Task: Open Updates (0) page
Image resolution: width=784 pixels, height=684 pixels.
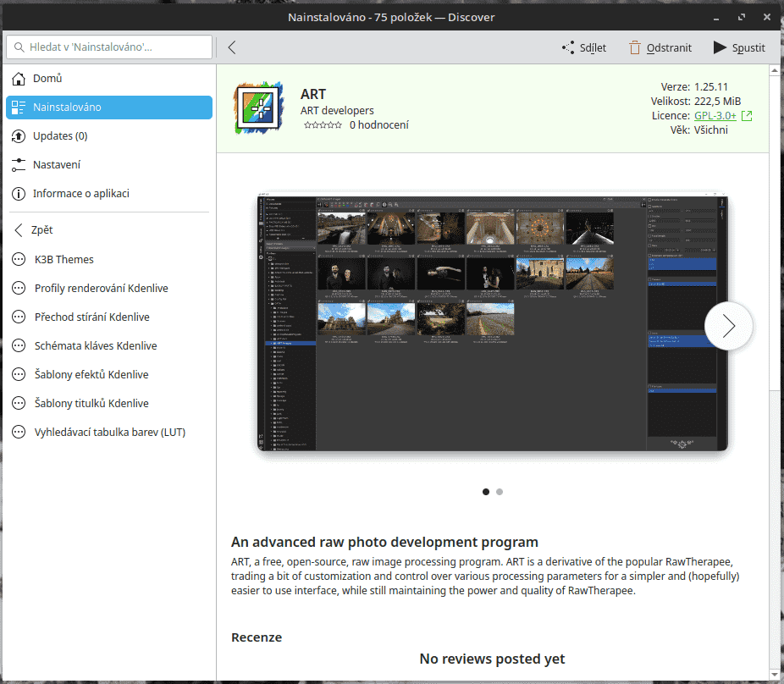Action: [109, 136]
